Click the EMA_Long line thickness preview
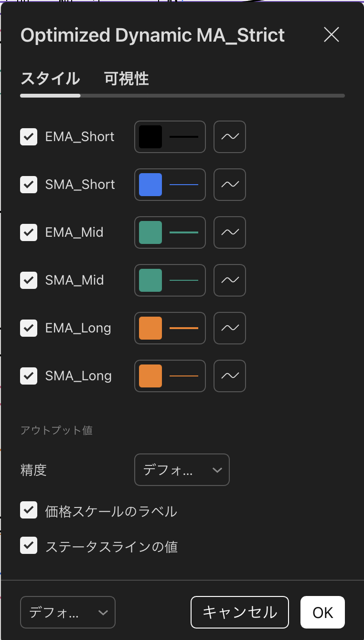The height and width of the screenshot is (640, 364). tap(184, 328)
